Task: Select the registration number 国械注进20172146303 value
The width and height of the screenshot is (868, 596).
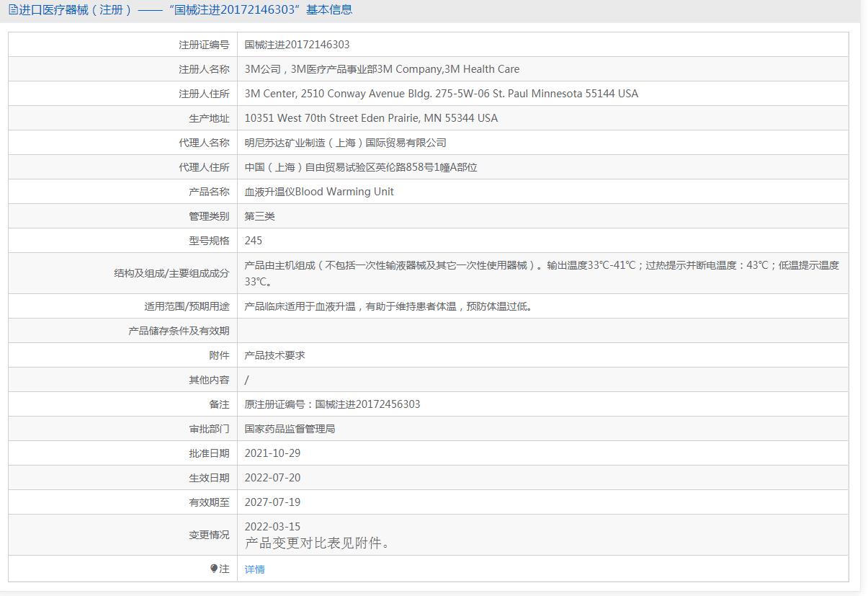Action: click(x=297, y=45)
